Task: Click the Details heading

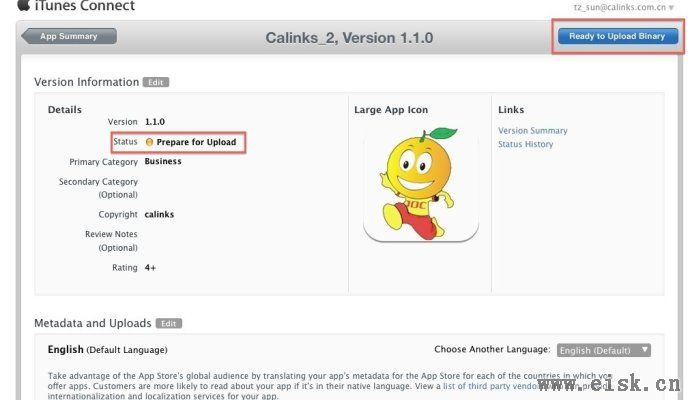Action: click(x=65, y=110)
